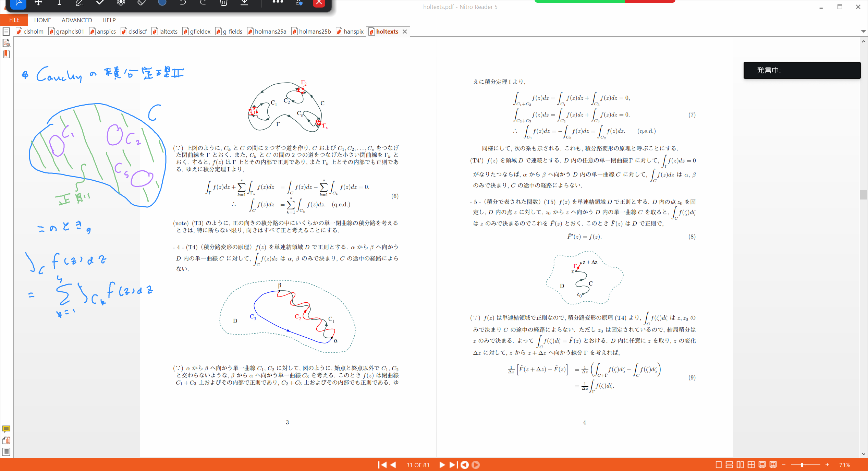
Task: Click the trash icon to clear annotations
Action: (224, 3)
